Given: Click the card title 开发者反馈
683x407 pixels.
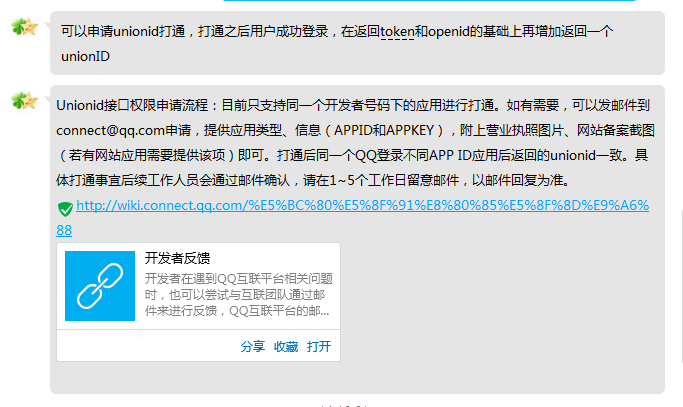Looking at the screenshot, I should (177, 258).
